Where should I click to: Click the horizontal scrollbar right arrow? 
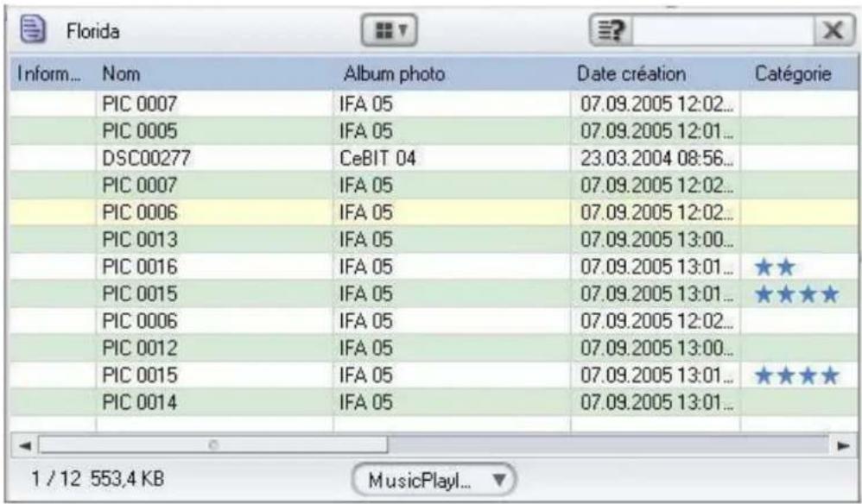pyautogui.click(x=843, y=445)
